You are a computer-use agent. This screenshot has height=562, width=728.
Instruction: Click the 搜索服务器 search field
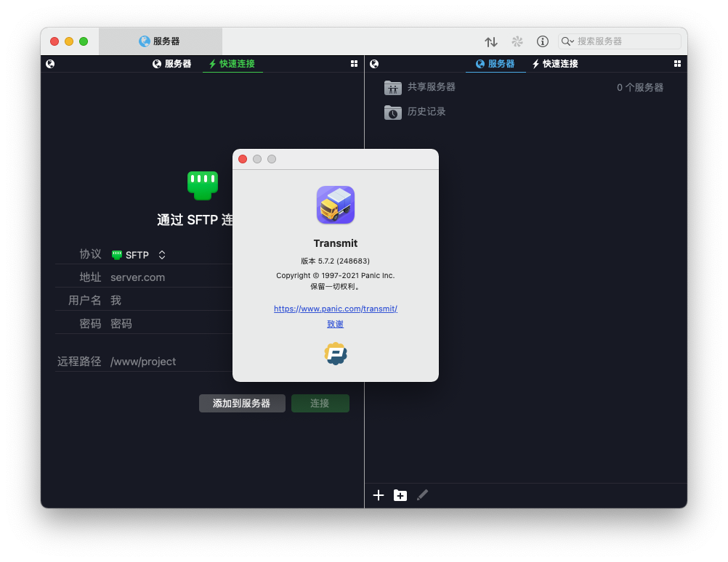click(619, 41)
